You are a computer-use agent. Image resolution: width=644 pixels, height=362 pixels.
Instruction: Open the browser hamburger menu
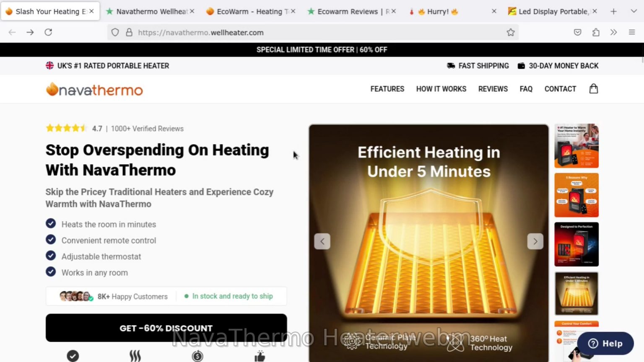(632, 32)
